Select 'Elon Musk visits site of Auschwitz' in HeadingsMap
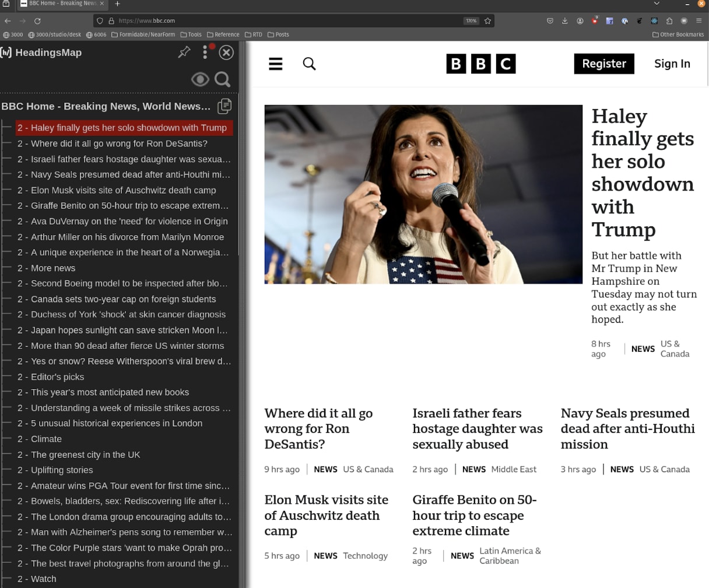 click(117, 190)
